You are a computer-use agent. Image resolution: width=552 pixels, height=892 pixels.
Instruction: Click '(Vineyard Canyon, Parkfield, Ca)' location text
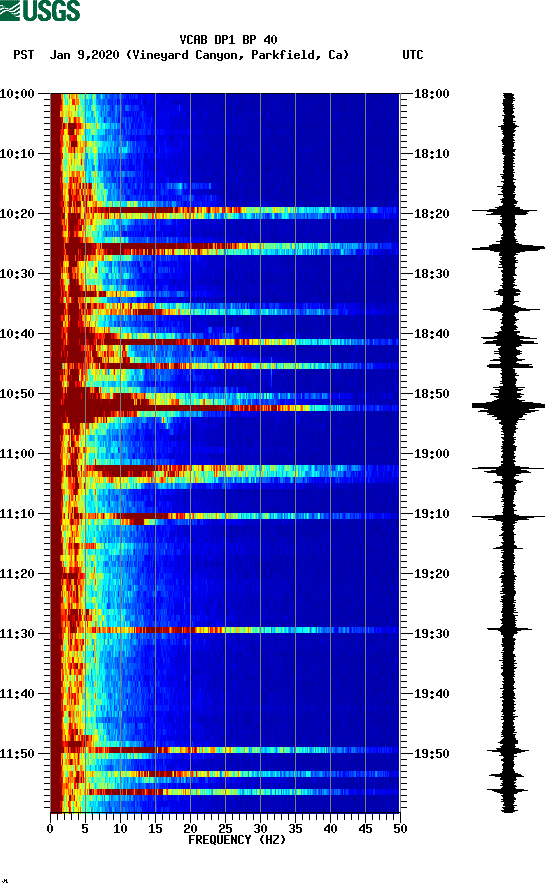237,55
